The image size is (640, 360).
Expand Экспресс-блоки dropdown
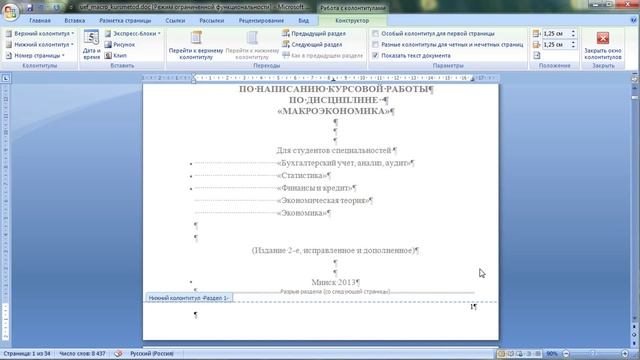coord(133,33)
